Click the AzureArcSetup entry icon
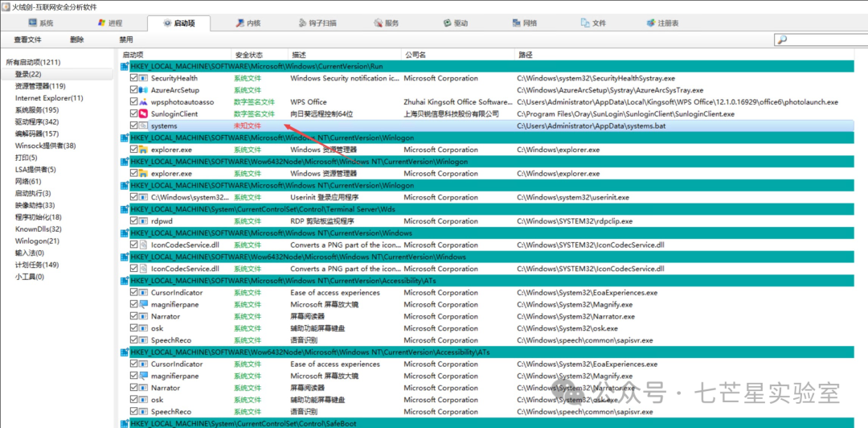This screenshot has height=428, width=868. coord(143,90)
